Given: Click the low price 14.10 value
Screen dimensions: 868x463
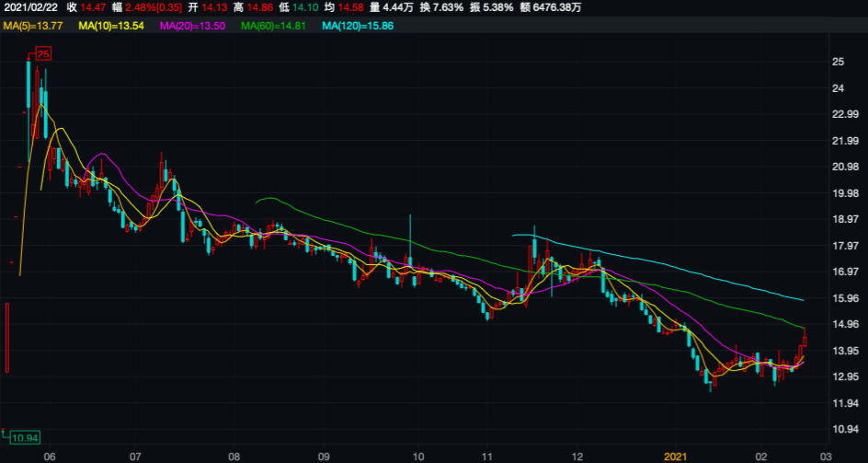Looking at the screenshot, I should [x=329, y=7].
